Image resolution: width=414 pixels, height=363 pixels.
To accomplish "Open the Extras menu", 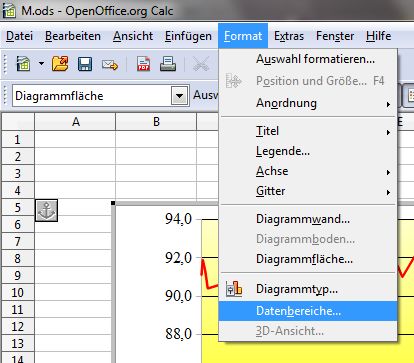I will point(289,36).
